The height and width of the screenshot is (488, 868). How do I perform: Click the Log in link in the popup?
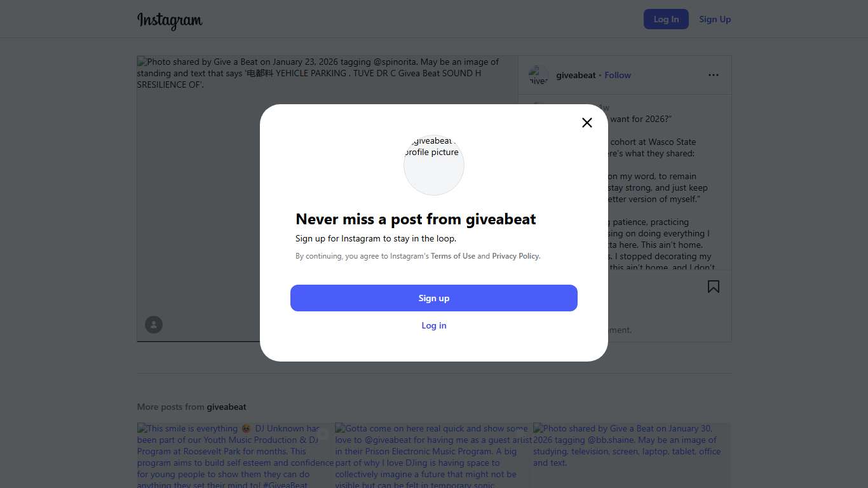coord(433,325)
